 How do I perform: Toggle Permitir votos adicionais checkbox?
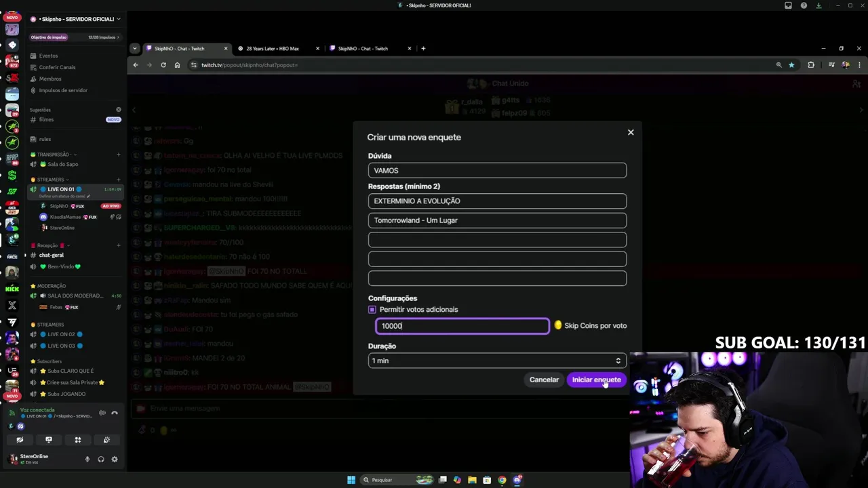pyautogui.click(x=372, y=310)
